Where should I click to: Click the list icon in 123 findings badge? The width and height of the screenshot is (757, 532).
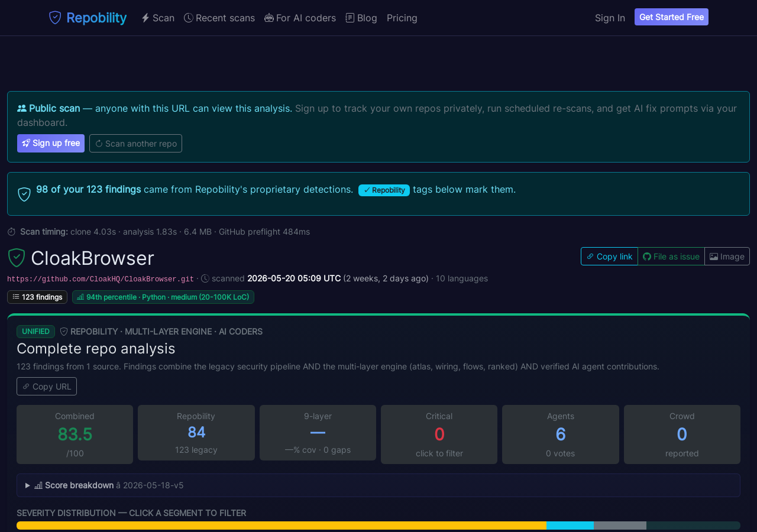(x=16, y=297)
